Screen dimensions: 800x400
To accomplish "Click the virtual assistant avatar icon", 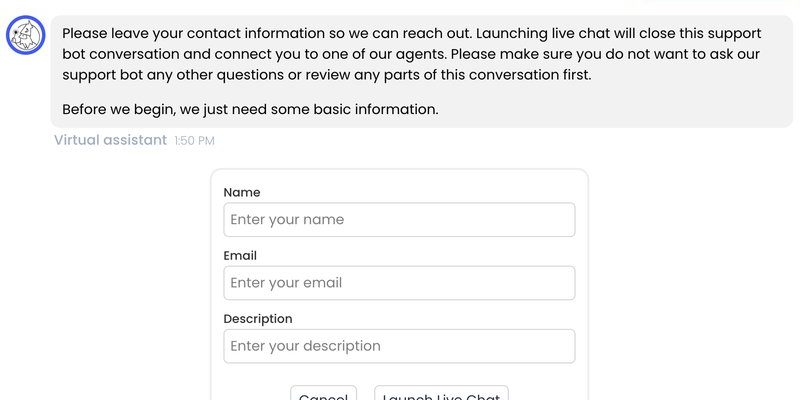I will pos(26,35).
